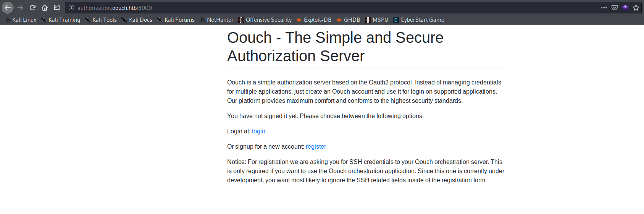Screen dimensions: 644x214
Task: Open the Kali Training bookmark
Action: [x=61, y=20]
